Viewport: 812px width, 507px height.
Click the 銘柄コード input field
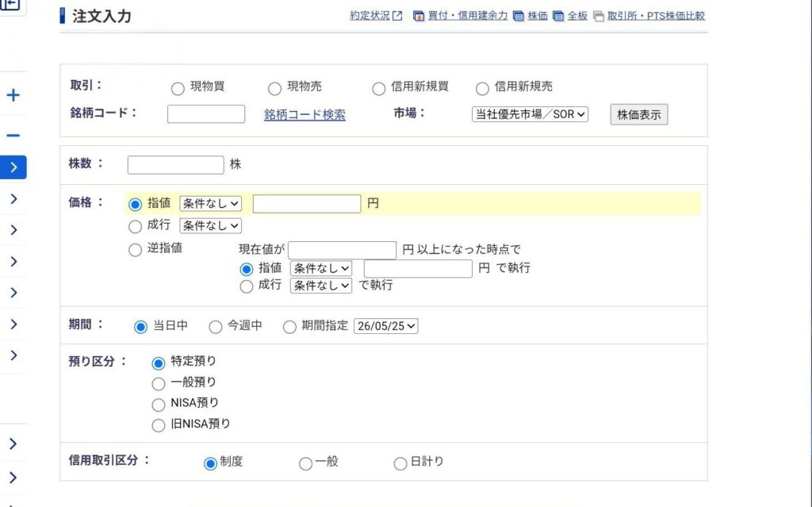click(x=206, y=114)
